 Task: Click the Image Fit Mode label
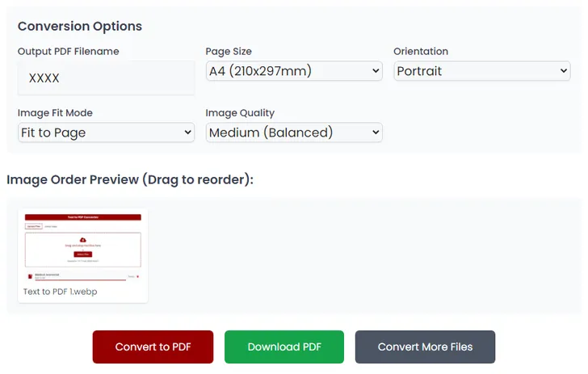55,113
